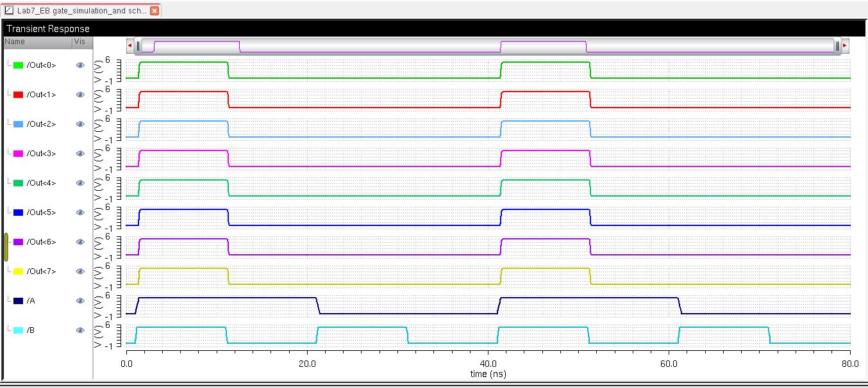Select the /Out<7> signal name
The image size is (868, 388).
point(41,271)
